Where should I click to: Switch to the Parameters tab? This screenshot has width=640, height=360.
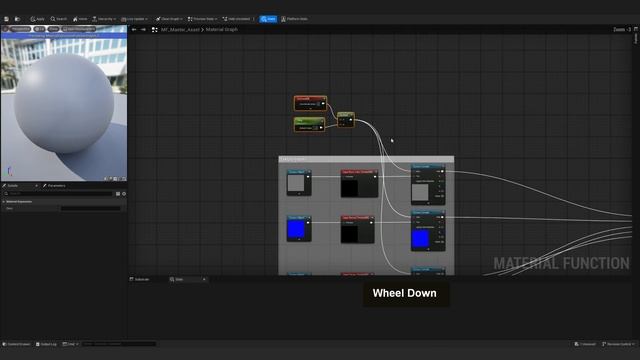pyautogui.click(x=54, y=186)
